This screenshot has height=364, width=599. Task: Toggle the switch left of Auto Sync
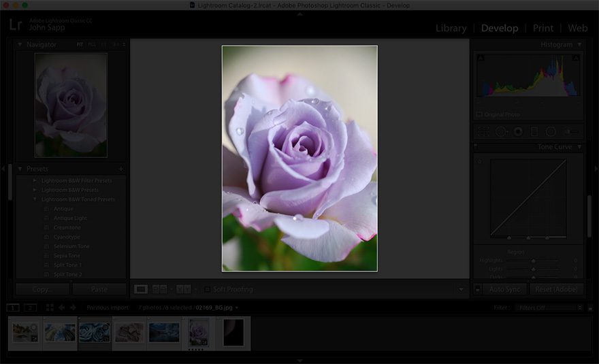[x=478, y=289]
